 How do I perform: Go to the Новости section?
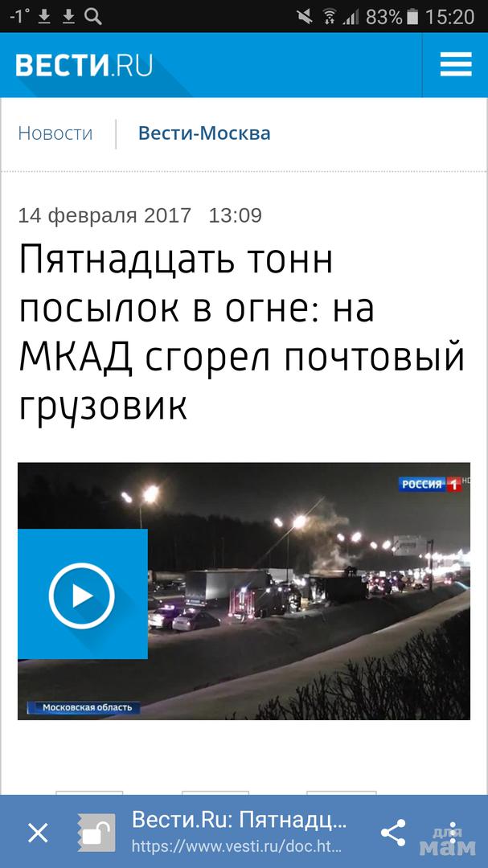(x=55, y=133)
